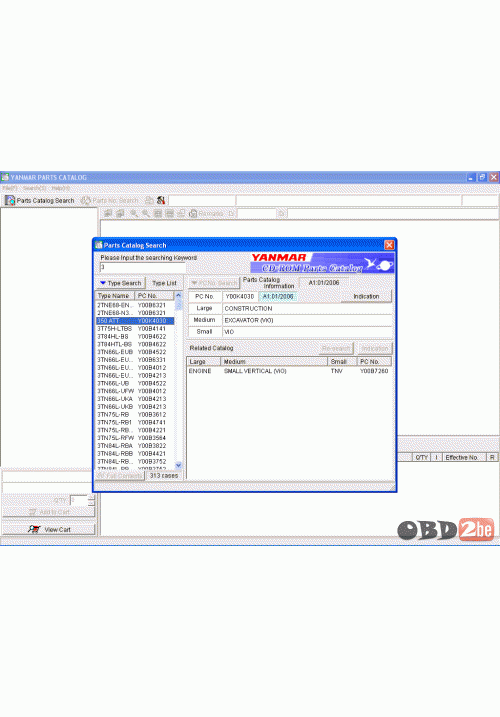The image size is (500, 717).
Task: Open the File menu
Action: (x=10, y=188)
